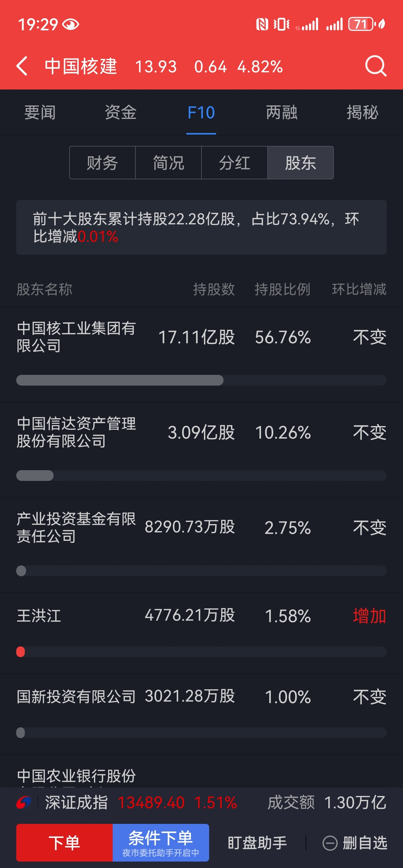
Task: Tap 中国核工业集团 shareholding ratio bar
Action: pyautogui.click(x=201, y=380)
